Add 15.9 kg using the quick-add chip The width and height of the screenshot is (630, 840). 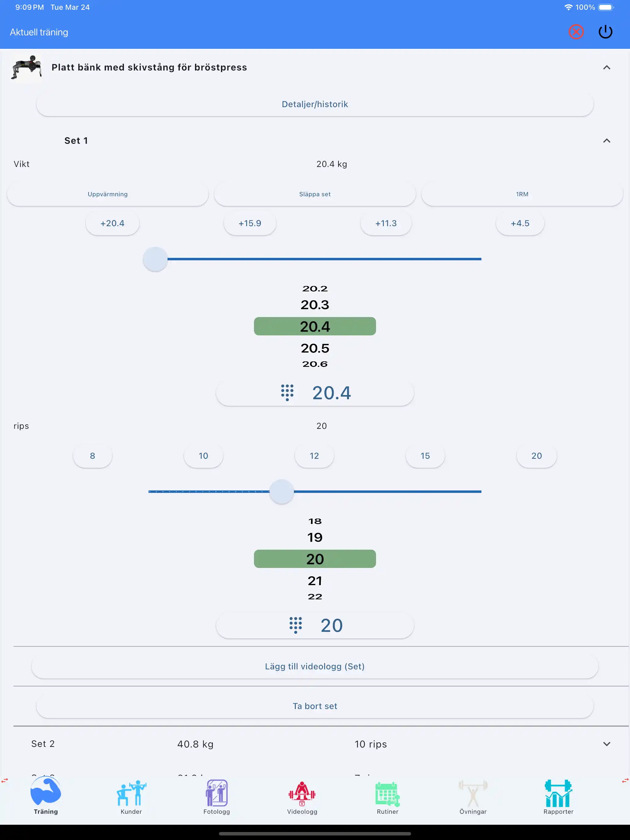coord(249,223)
